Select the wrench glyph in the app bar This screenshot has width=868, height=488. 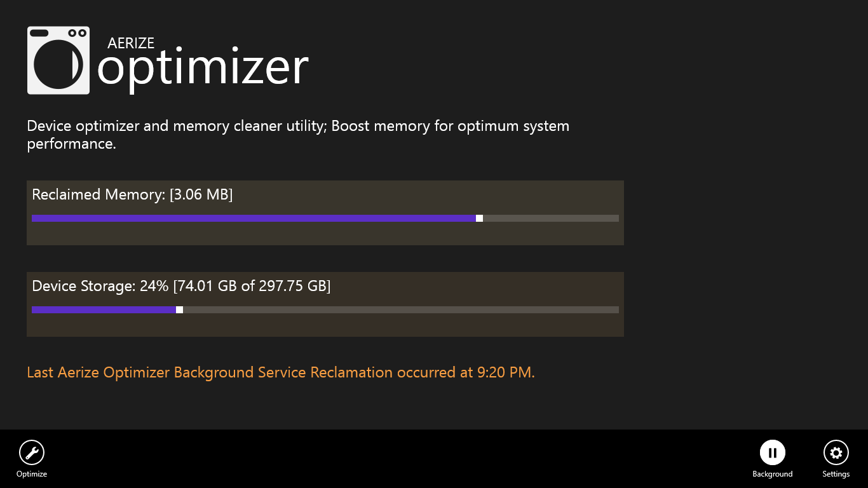[31, 452]
